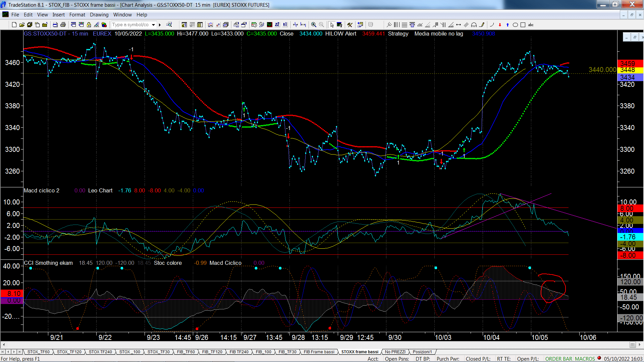644x362 pixels.
Task: Click the yellow 3448 price marker
Action: 630,70
